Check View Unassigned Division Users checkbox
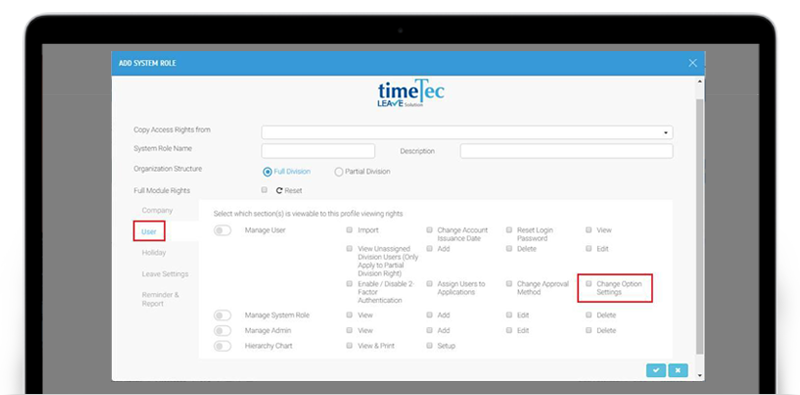This screenshot has width=800, height=395. tap(349, 249)
